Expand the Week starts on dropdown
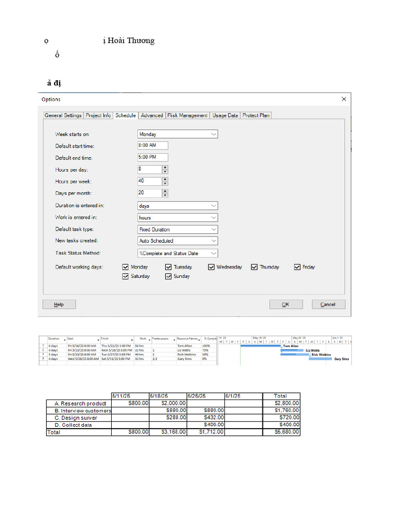The height and width of the screenshot is (532, 399). tap(178, 134)
